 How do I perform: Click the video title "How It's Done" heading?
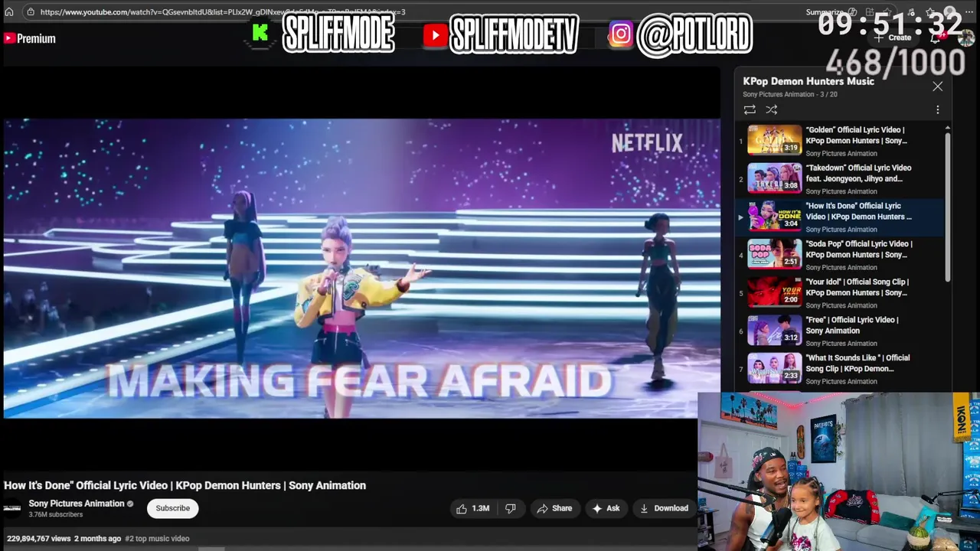click(185, 485)
